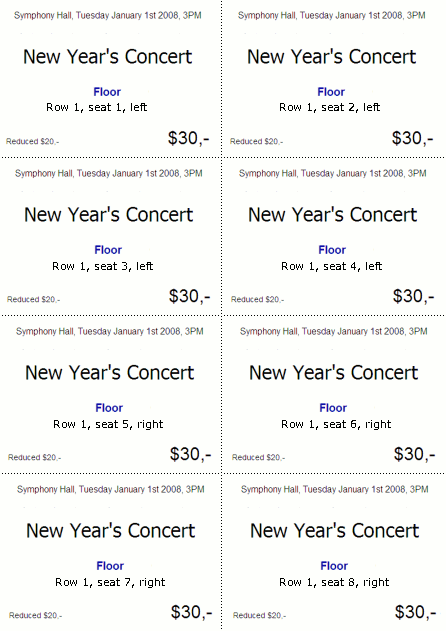Click the $30,- price on seat 1 ticket
446x631 pixels.
[189, 138]
